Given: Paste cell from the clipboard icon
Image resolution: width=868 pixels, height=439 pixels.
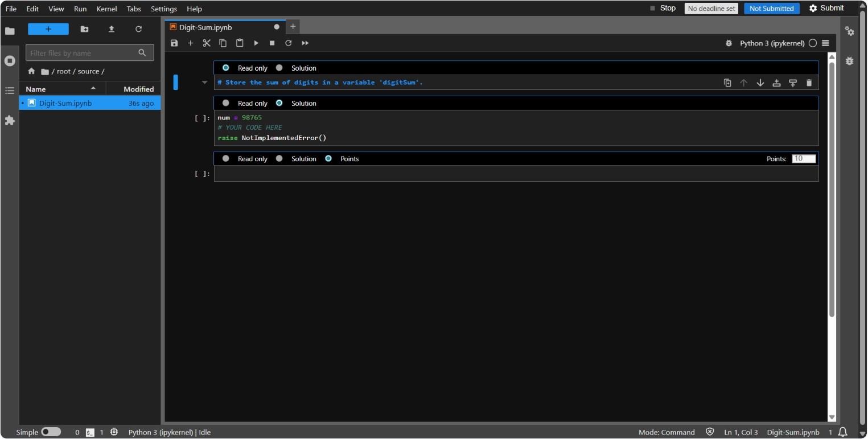Looking at the screenshot, I should [240, 43].
